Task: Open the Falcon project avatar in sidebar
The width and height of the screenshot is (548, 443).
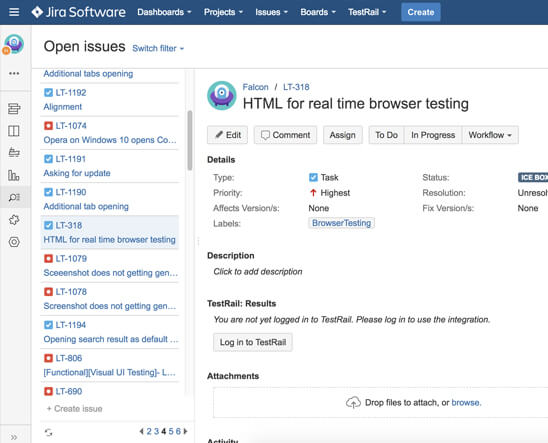Action: (14, 44)
